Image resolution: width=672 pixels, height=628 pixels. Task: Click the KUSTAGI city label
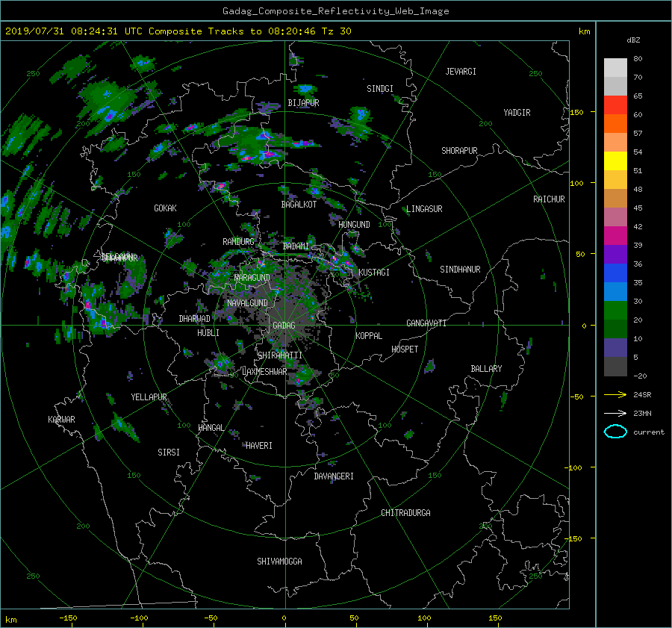coord(374,273)
